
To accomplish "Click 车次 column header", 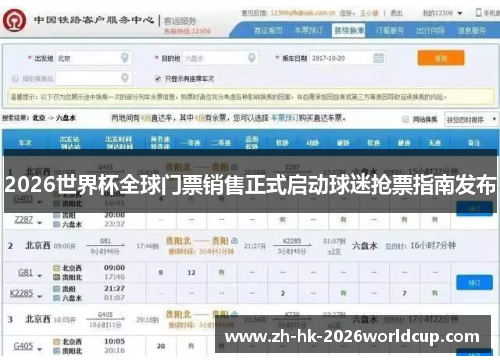I will 25,143.
